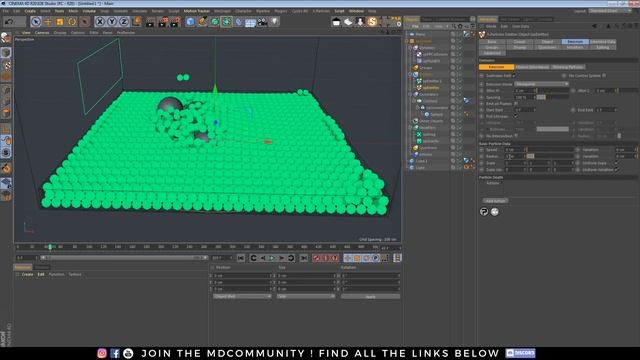The width and height of the screenshot is (640, 360).
Task: Click the Model mode cube icon in left palette
Action: (x=6, y=52)
